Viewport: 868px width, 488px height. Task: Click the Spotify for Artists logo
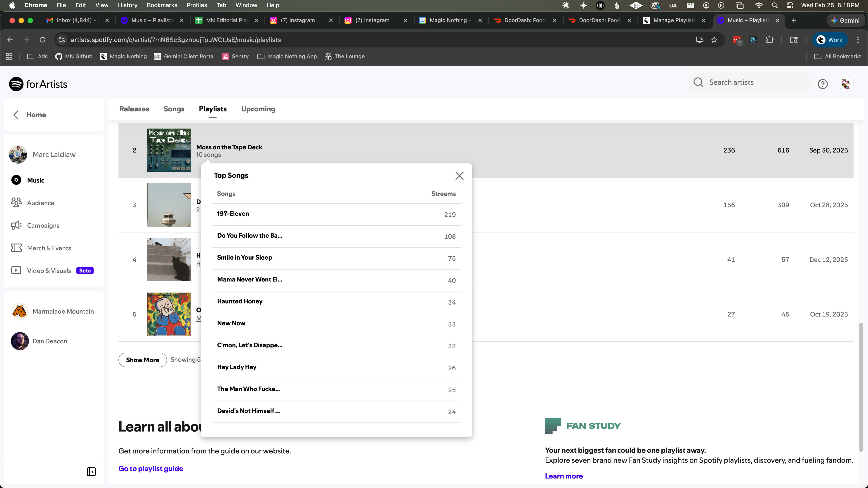point(38,84)
